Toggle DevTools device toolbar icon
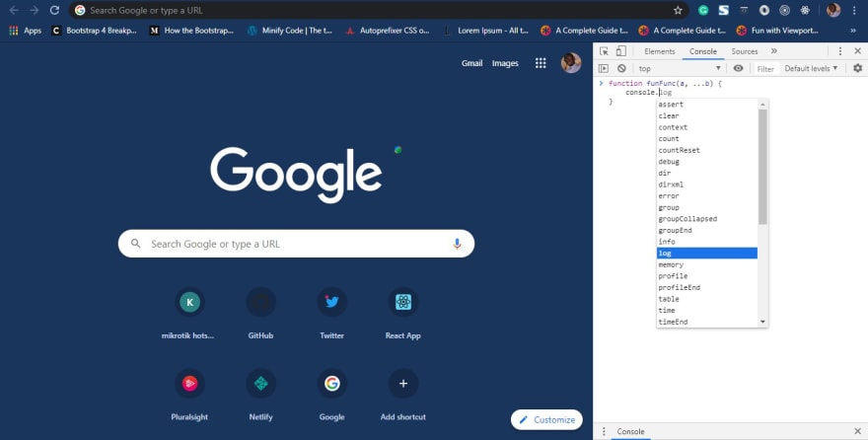 coord(621,51)
